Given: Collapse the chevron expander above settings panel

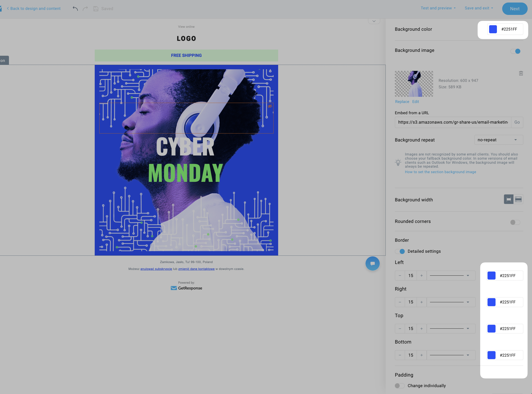Looking at the screenshot, I should (374, 21).
